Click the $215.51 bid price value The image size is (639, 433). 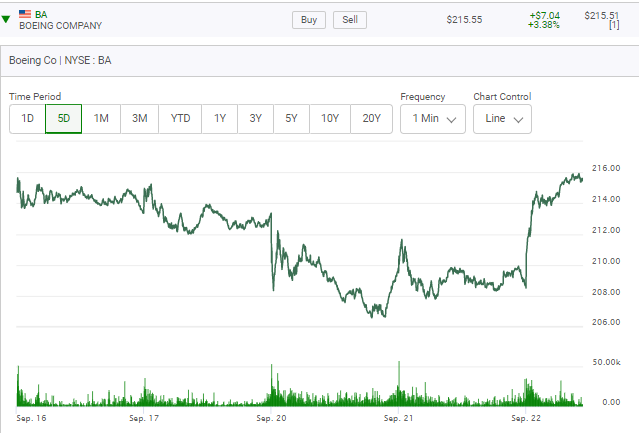tap(602, 15)
